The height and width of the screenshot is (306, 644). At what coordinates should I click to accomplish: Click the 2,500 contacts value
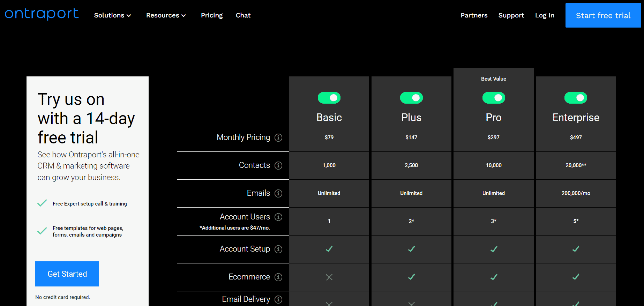click(411, 165)
